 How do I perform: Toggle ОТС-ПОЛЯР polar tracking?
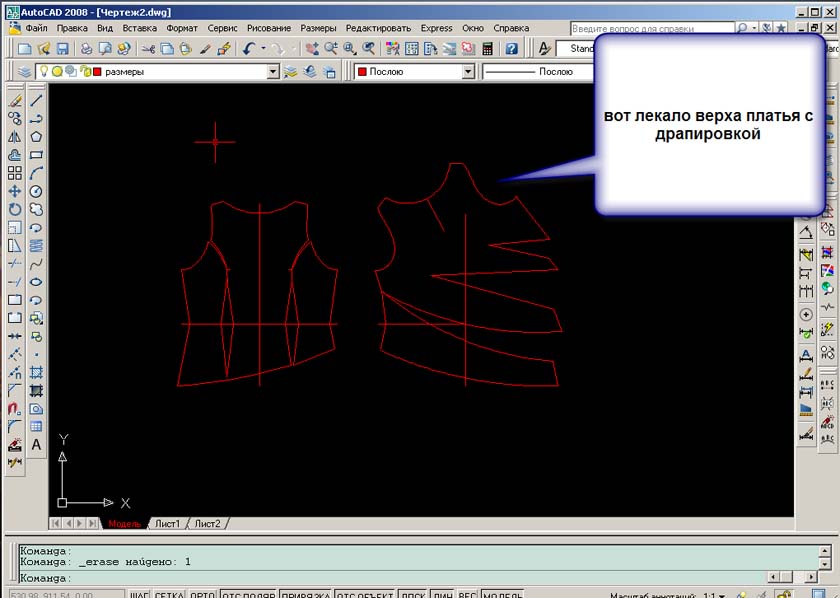pos(249,595)
